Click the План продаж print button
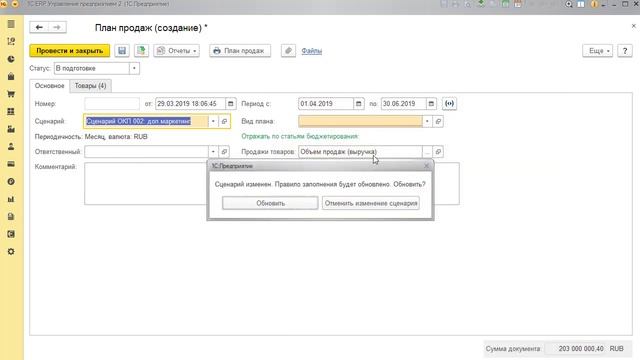The height and width of the screenshot is (360, 640). (240, 51)
